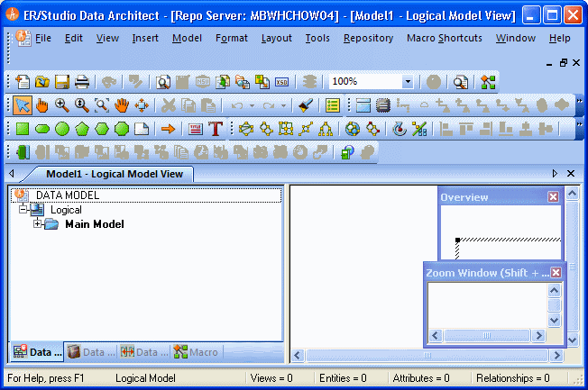Click the green door with globe icon
This screenshot has width=588, height=390.
tap(347, 152)
